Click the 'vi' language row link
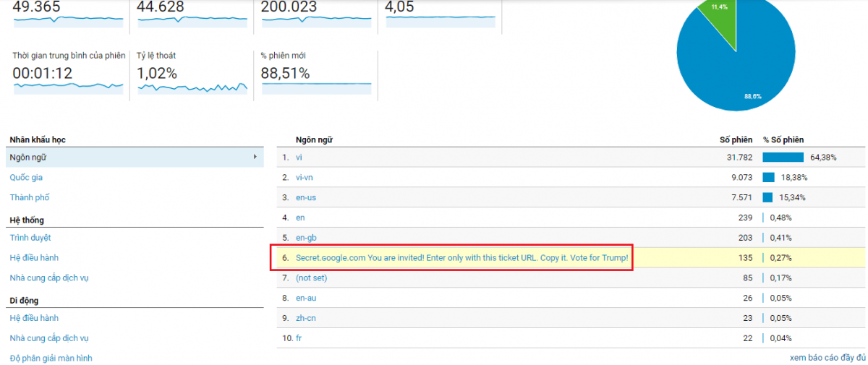 (299, 157)
